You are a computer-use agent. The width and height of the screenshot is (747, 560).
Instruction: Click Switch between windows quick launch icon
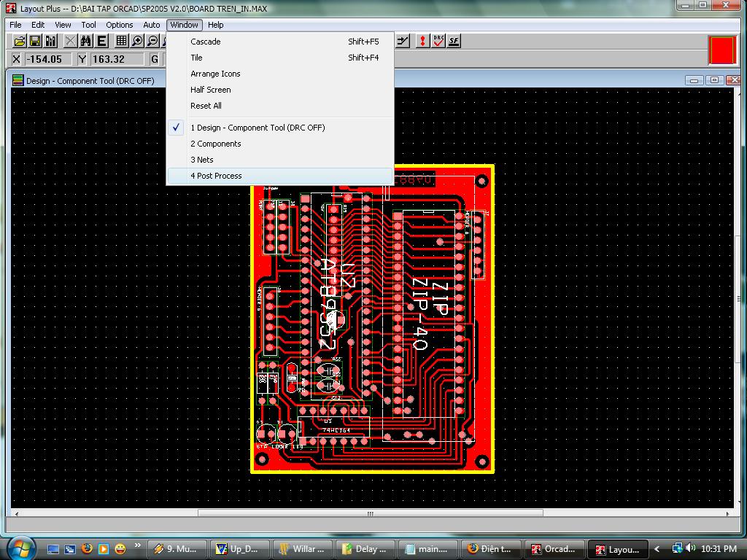click(x=69, y=549)
